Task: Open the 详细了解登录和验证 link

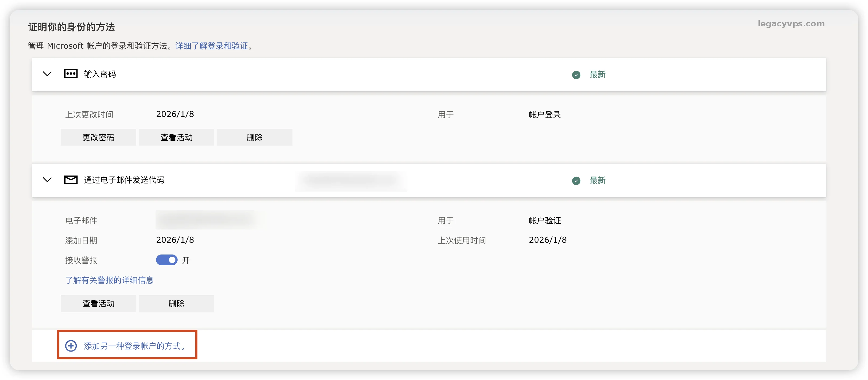Action: [x=211, y=46]
